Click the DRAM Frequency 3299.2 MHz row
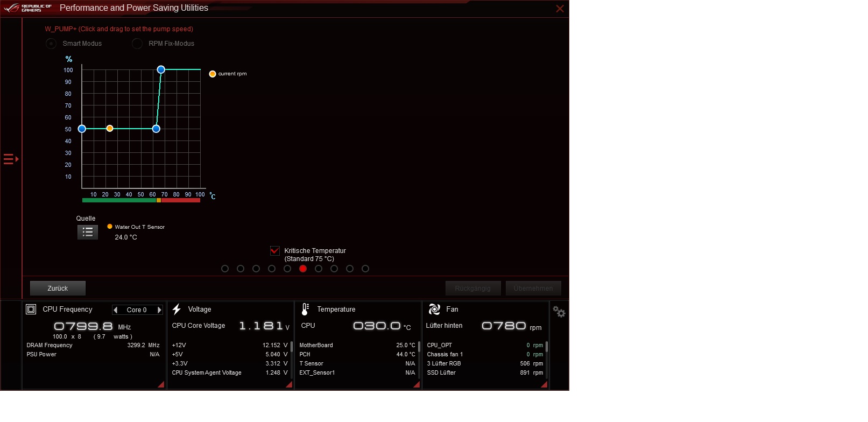The image size is (868, 422). click(93, 346)
